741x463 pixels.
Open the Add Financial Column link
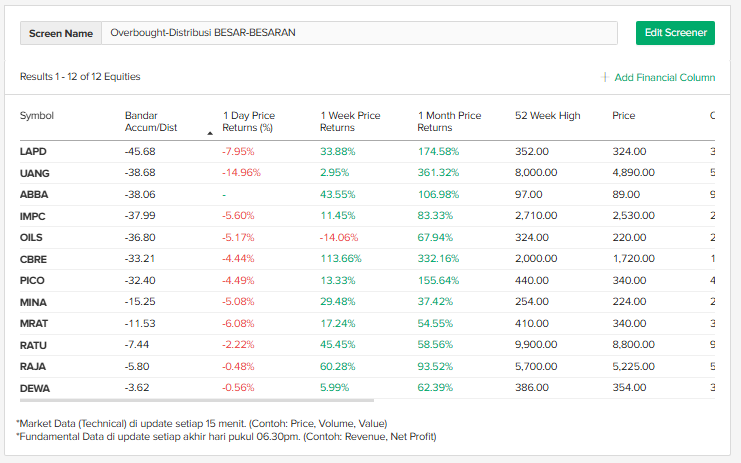click(x=664, y=77)
